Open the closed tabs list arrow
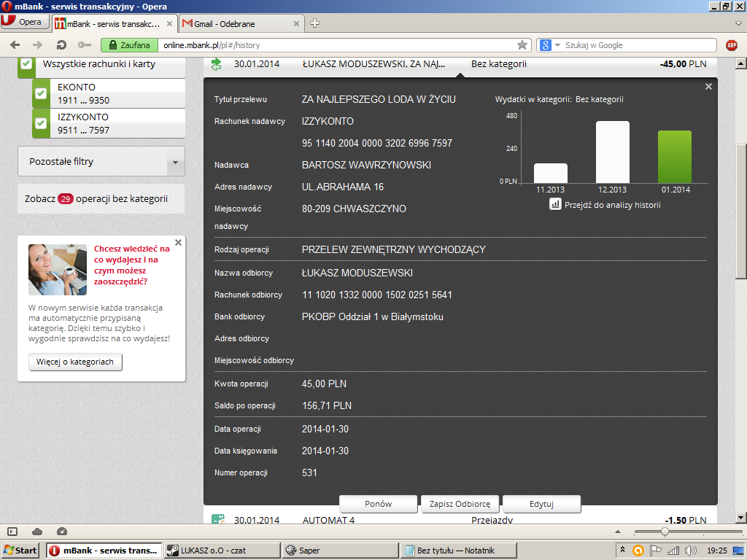This screenshot has width=747, height=560. (739, 23)
